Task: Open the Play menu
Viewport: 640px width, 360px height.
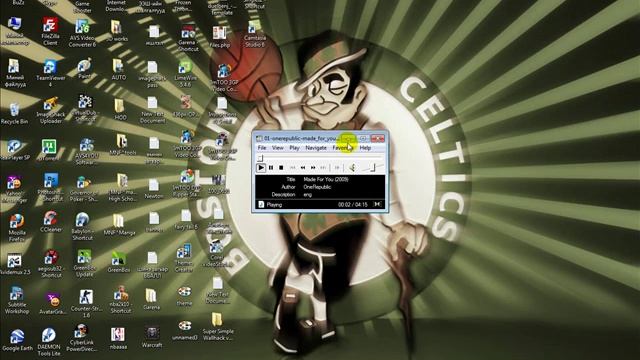Action: [x=294, y=148]
